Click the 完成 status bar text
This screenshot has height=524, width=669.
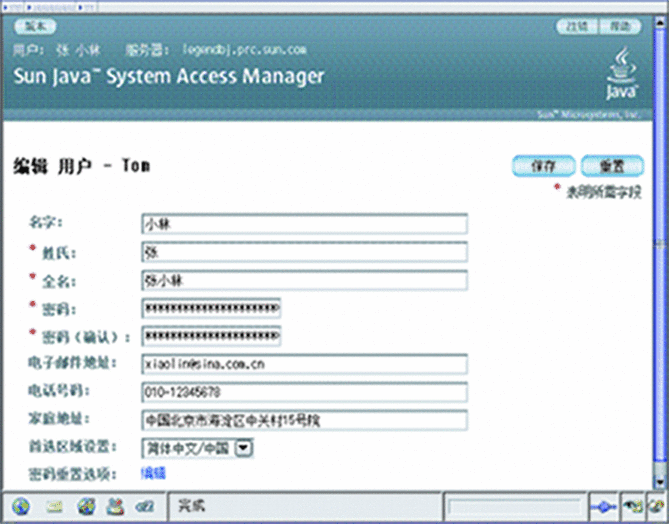[192, 506]
